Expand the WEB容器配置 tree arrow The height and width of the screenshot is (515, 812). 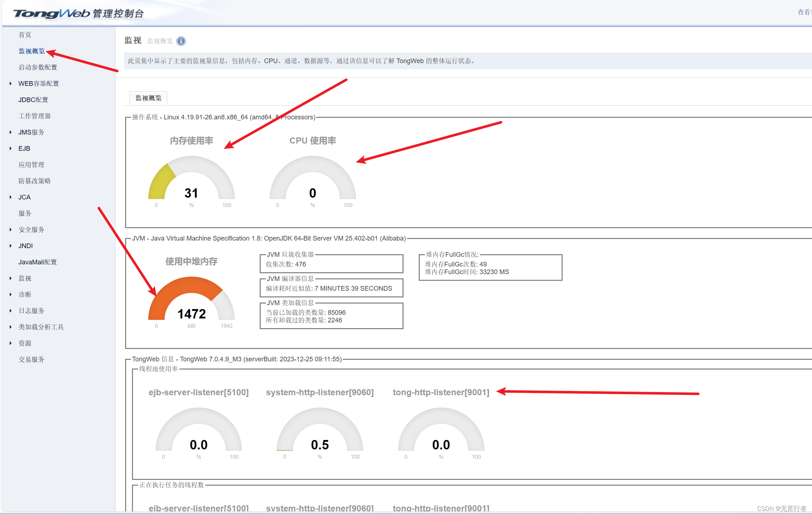[x=10, y=84]
